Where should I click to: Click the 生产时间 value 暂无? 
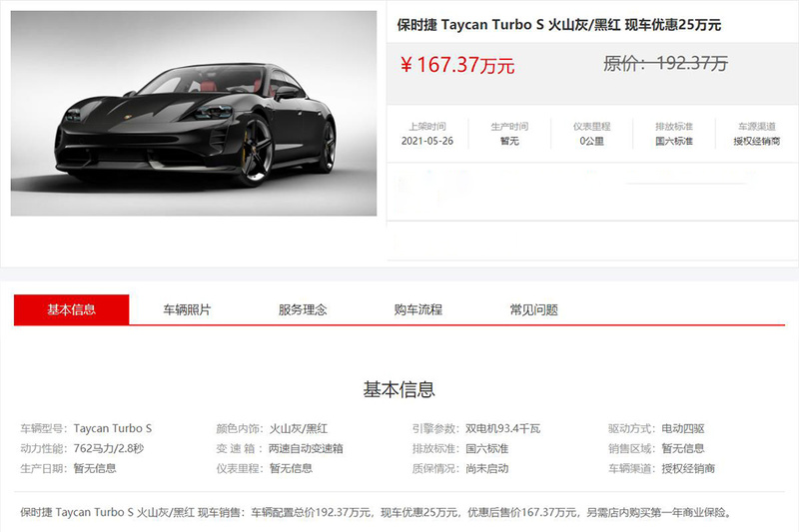(x=509, y=141)
